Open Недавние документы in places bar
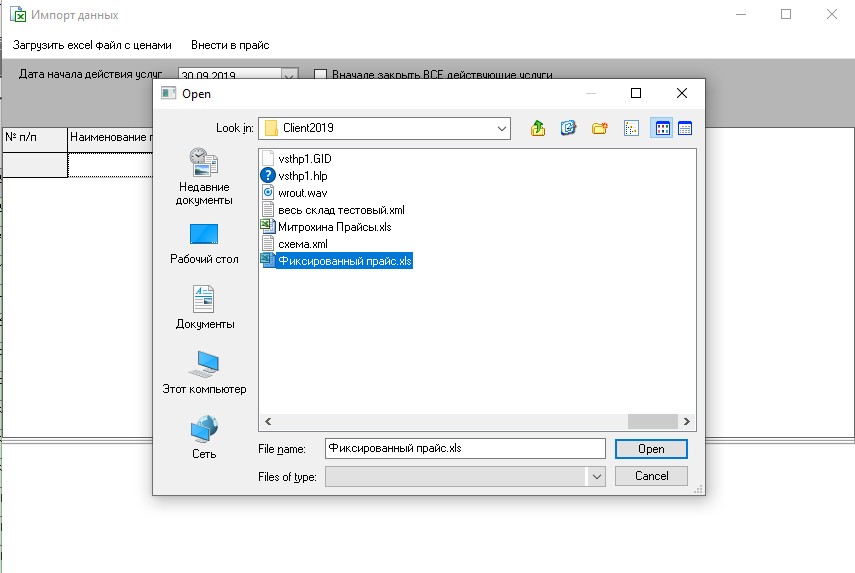The width and height of the screenshot is (855, 573). pyautogui.click(x=204, y=177)
